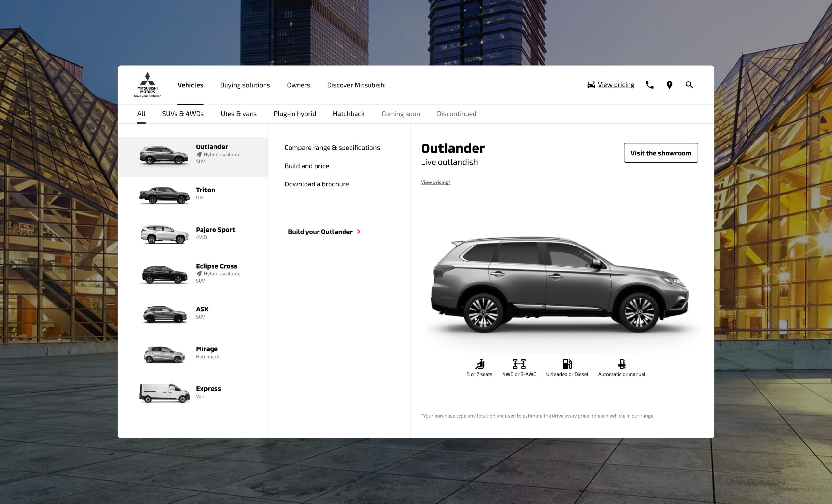832x504 pixels.
Task: Select the Triton ute thumbnail
Action: coord(164,195)
